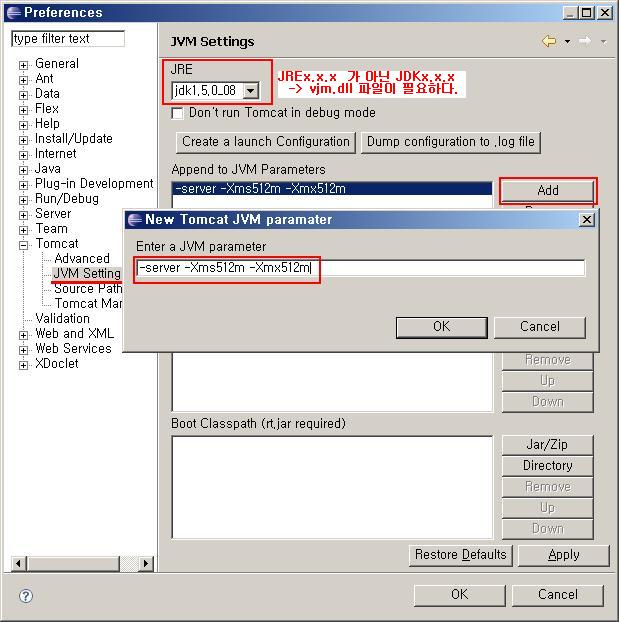Screen dimensions: 619x622
Task: Expand the Web Services node
Action: 23,350
